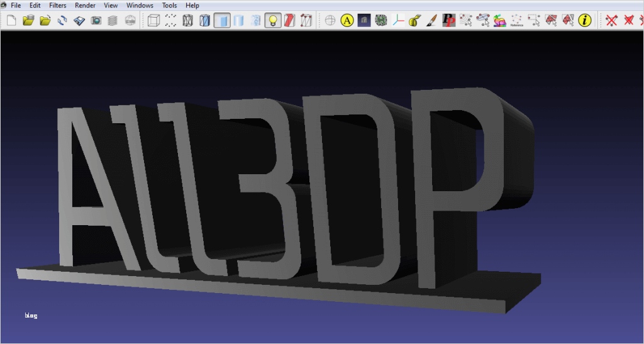Open the raster globe icon after layers
Image resolution: width=644 pixels, height=344 pixels.
(130, 20)
